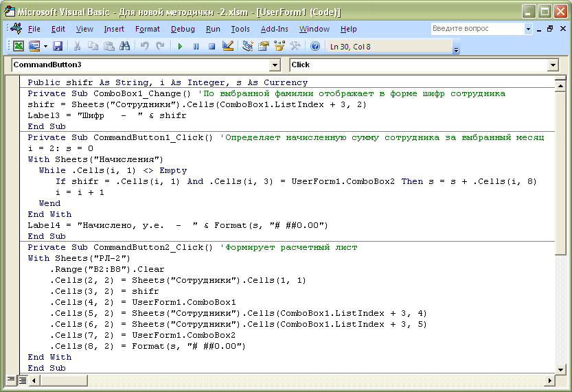Click the Break pause icon
This screenshot has height=392, width=572.
point(196,46)
